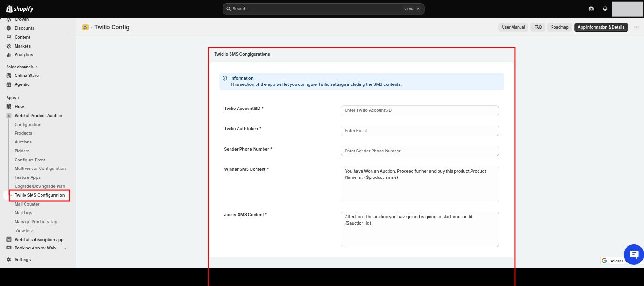Click the Roadmap button
Screen dimensions: 644x286
[x=560, y=27]
